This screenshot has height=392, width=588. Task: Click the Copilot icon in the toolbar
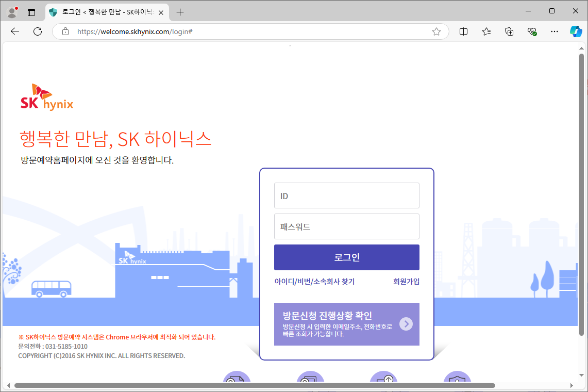pos(576,31)
